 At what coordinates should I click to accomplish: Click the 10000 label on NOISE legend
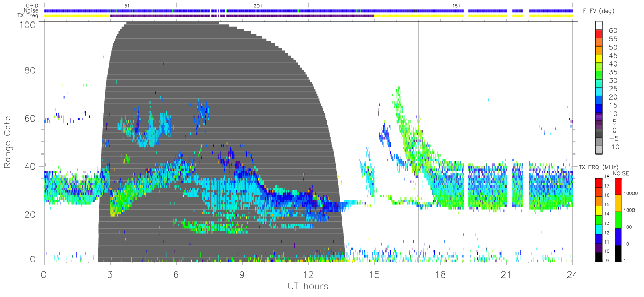(631, 194)
